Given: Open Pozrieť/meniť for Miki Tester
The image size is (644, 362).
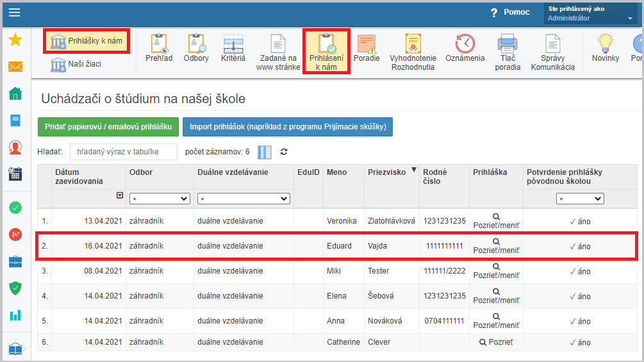Looking at the screenshot, I should click(496, 271).
